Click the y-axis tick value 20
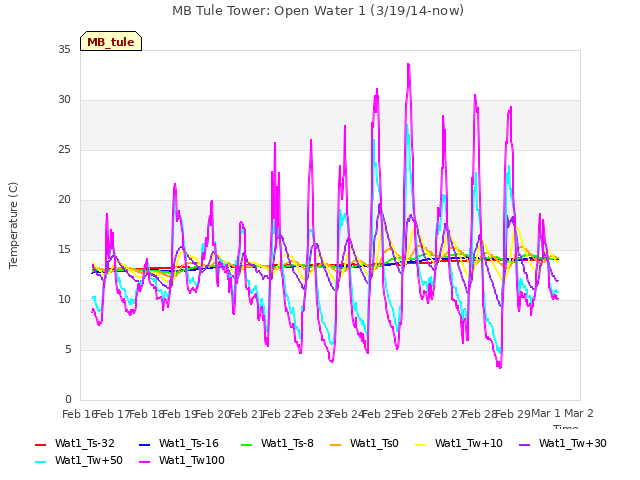 [x=64, y=200]
